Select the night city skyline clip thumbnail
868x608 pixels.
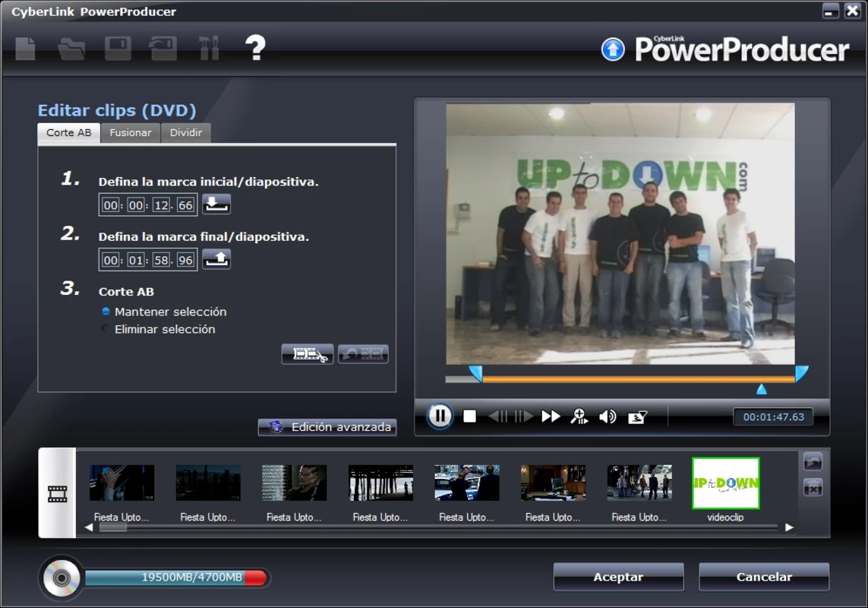[x=208, y=483]
